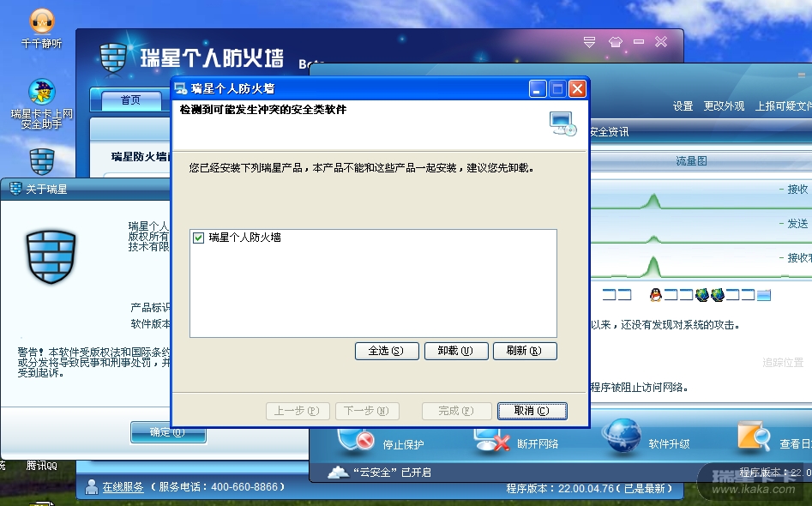Click the user icon beside 在线服务
Image resolution: width=812 pixels, height=506 pixels.
92,487
